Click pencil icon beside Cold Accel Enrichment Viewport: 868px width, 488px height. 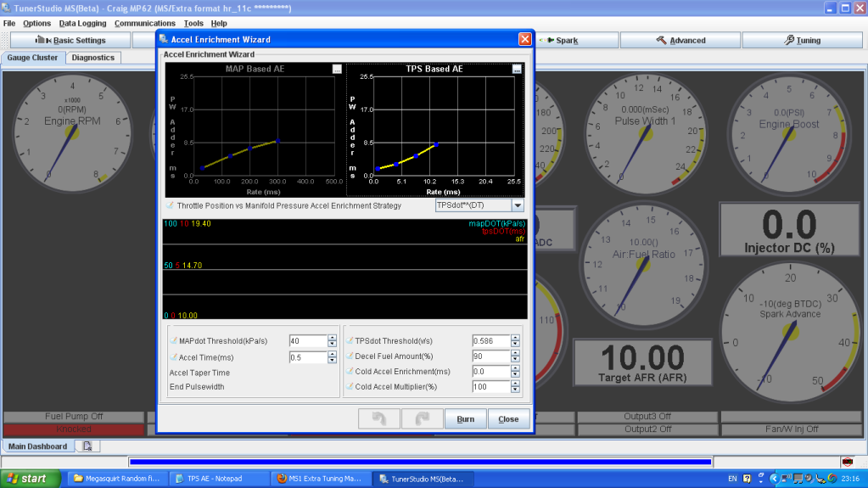[350, 371]
